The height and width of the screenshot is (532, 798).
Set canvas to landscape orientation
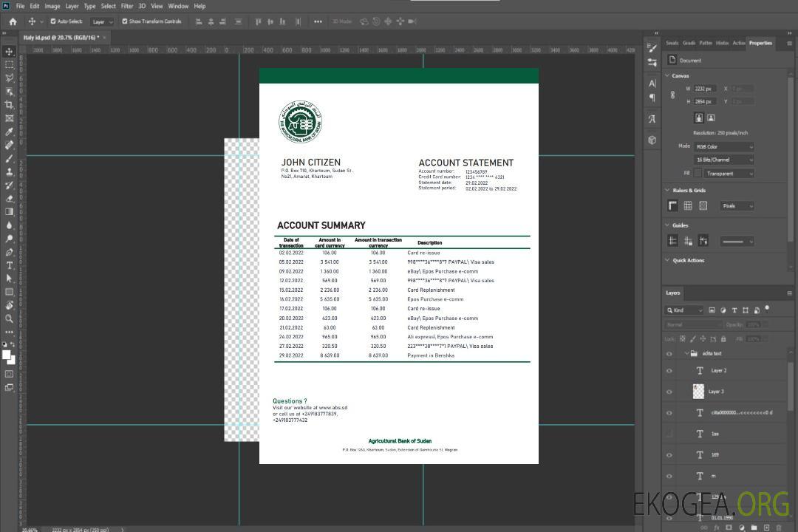(x=711, y=117)
